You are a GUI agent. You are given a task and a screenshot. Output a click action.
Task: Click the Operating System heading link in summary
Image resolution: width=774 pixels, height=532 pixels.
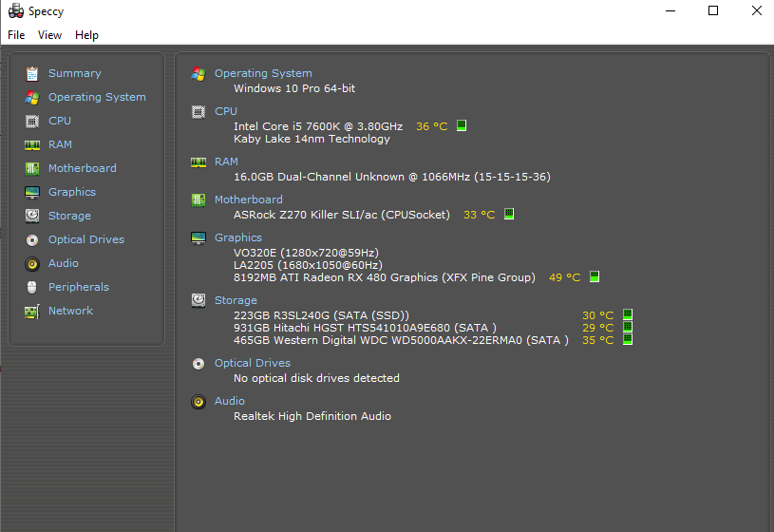263,73
